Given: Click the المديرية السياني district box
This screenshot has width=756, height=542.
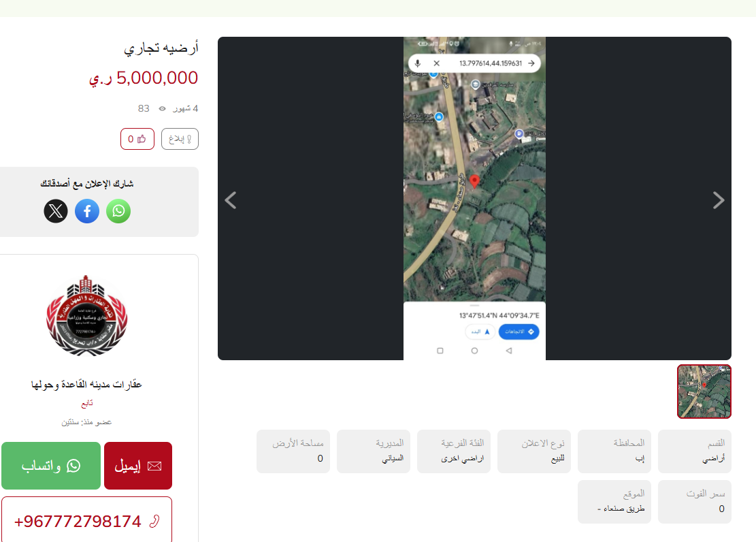Looking at the screenshot, I should (374, 451).
